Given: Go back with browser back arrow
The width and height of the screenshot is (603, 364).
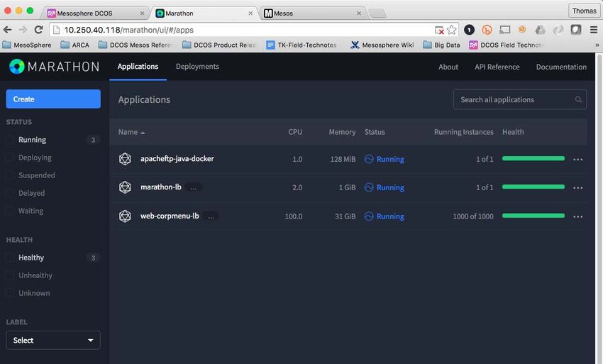Looking at the screenshot, I should click(x=7, y=30).
